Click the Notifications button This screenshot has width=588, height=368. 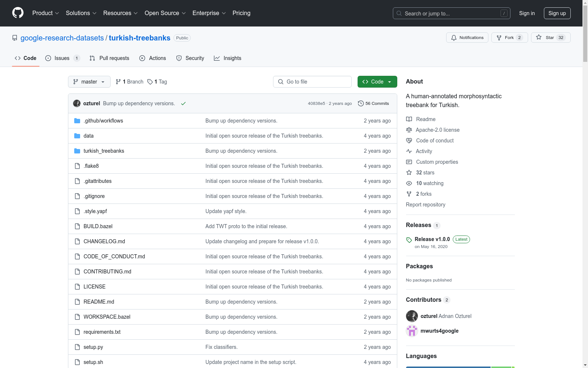pyautogui.click(x=467, y=38)
